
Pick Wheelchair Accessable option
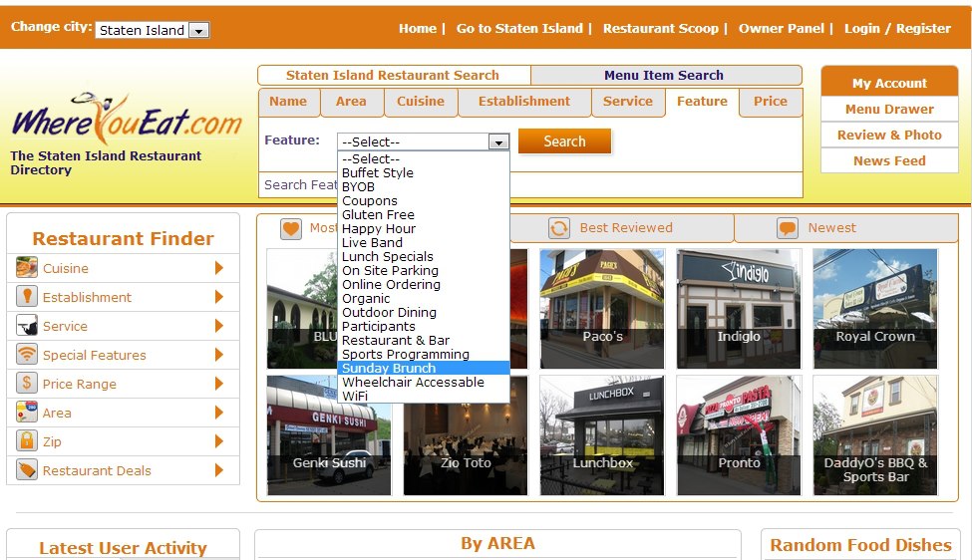424,383
